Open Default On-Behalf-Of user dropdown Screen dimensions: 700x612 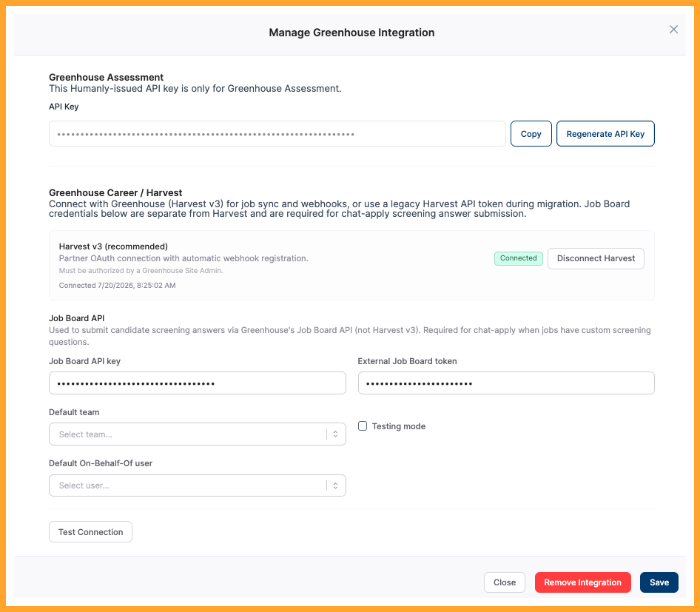pyautogui.click(x=198, y=485)
